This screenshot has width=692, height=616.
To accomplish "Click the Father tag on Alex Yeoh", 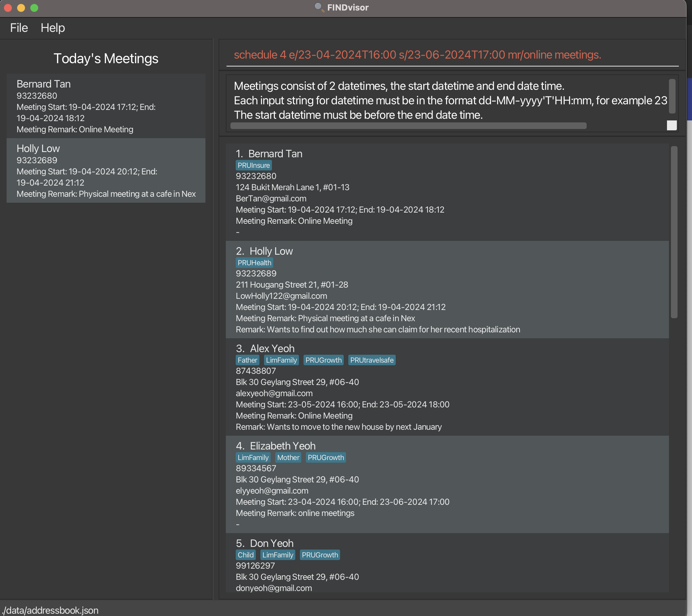I will tap(247, 360).
